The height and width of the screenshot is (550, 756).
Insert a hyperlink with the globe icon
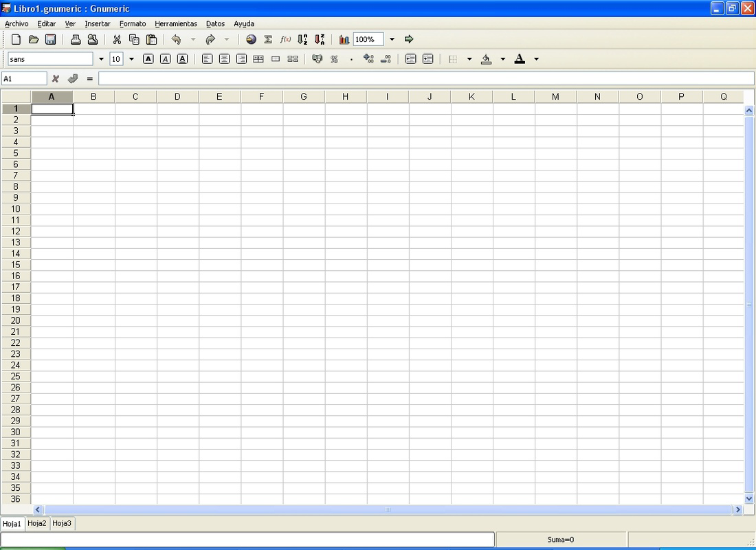[250, 39]
